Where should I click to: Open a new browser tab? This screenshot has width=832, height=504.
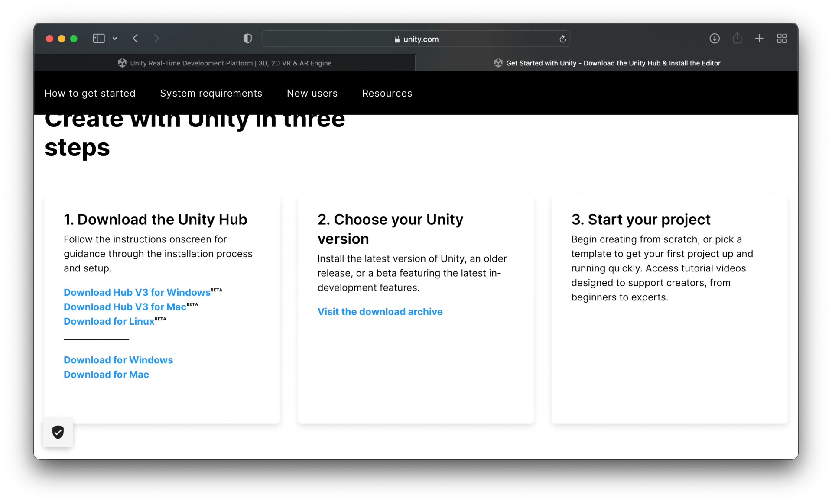click(x=760, y=39)
